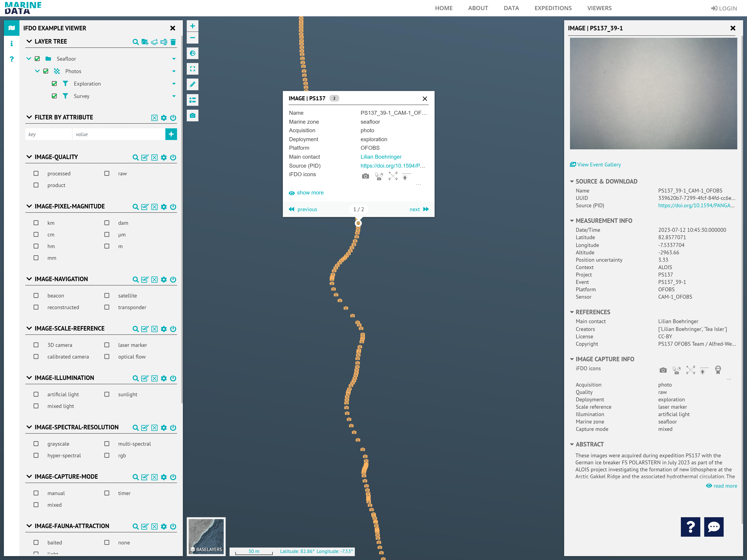Toggle Survey layer checkbox
The height and width of the screenshot is (560, 747).
tap(54, 96)
